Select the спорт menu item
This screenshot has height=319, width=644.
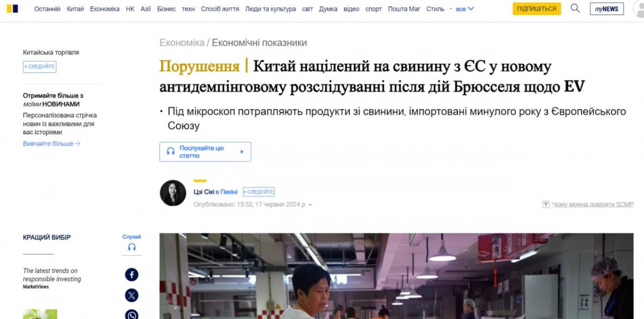tap(374, 9)
